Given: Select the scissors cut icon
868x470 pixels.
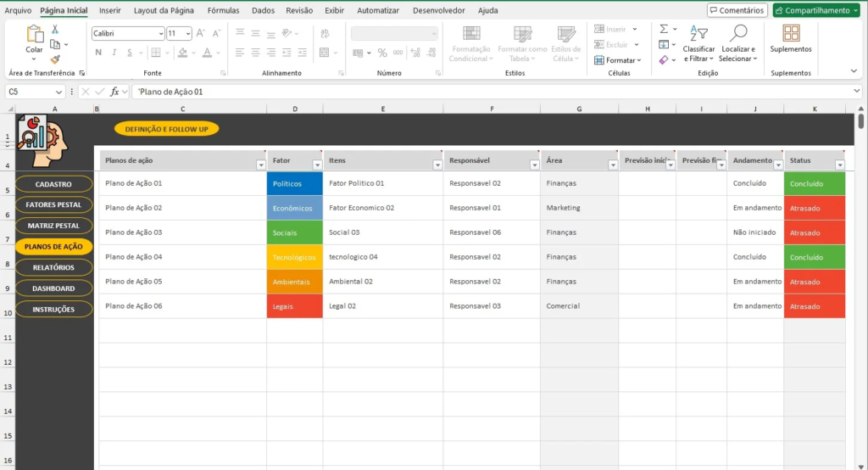Looking at the screenshot, I should tap(55, 29).
